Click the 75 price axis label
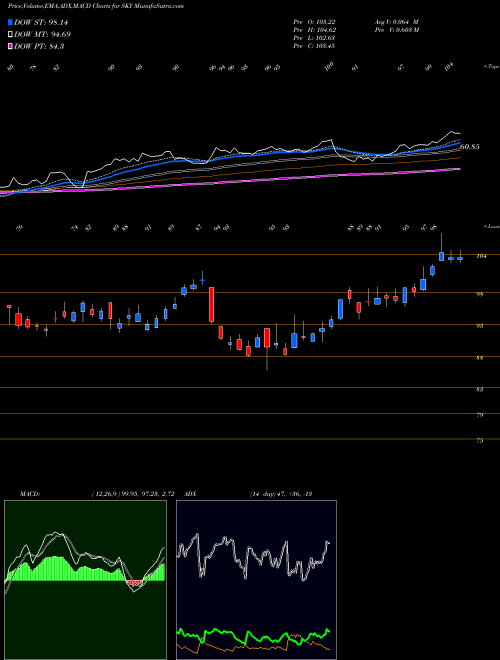 pos(479,441)
